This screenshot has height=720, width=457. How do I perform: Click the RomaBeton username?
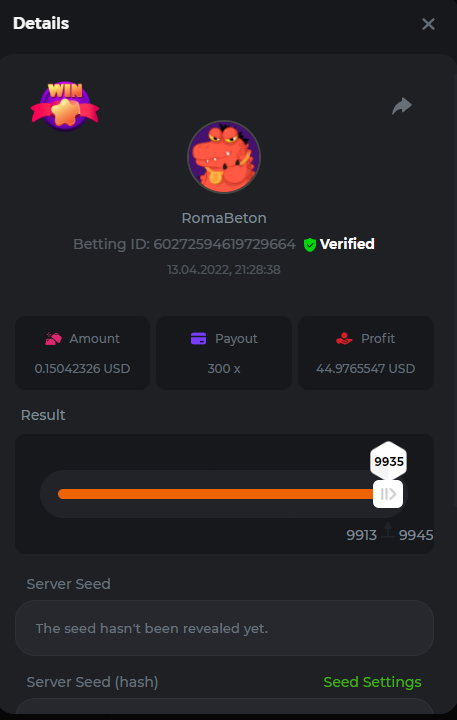(224, 218)
